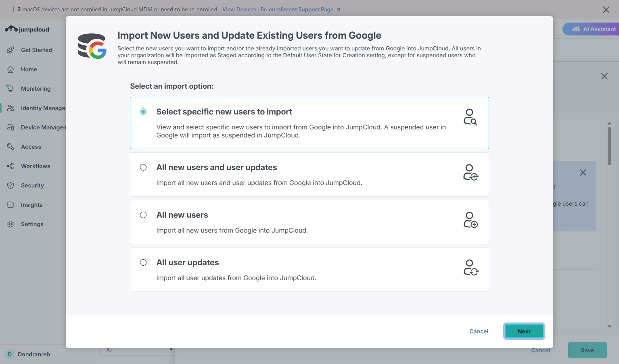Screen dimensions: 619x364
Task: Click the side panel vertical scrollbar
Action: click(609, 146)
